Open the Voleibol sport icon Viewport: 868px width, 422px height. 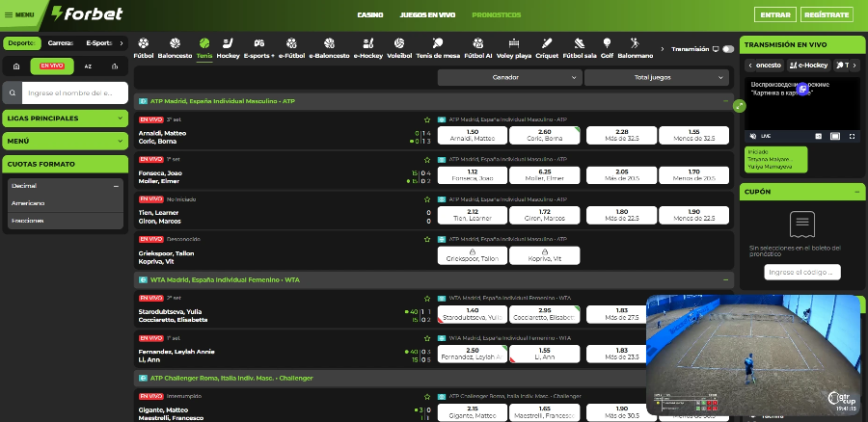tap(399, 48)
